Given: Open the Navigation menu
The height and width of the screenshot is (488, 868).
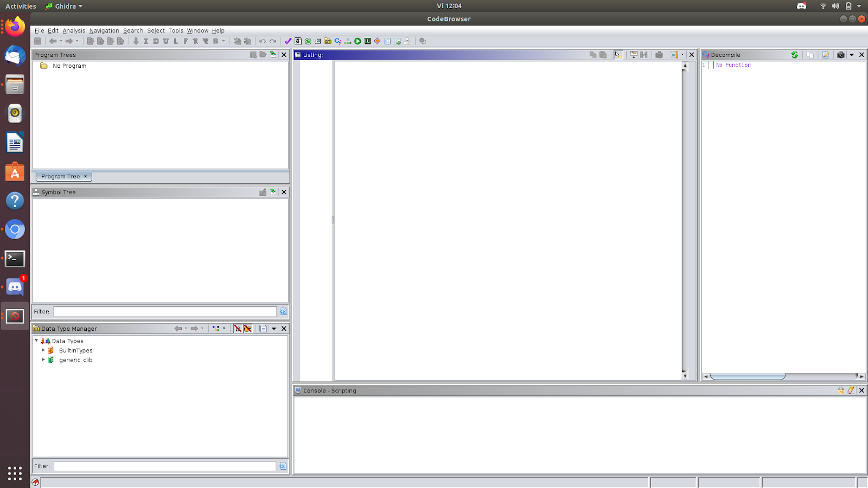Looking at the screenshot, I should point(104,31).
